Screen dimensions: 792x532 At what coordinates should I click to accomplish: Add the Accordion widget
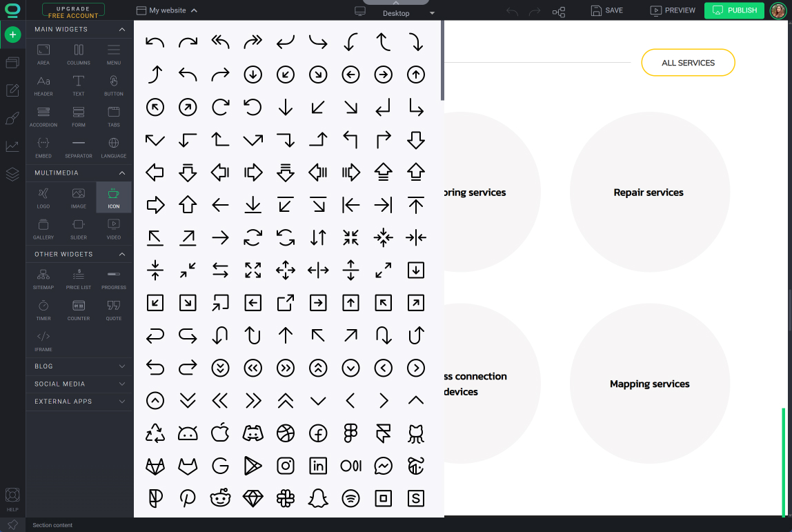[x=43, y=117]
